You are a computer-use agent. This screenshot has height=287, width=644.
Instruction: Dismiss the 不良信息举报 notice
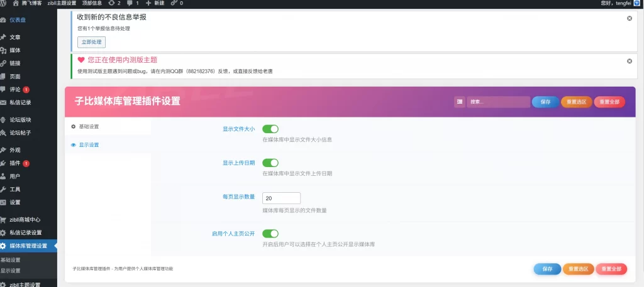[629, 18]
